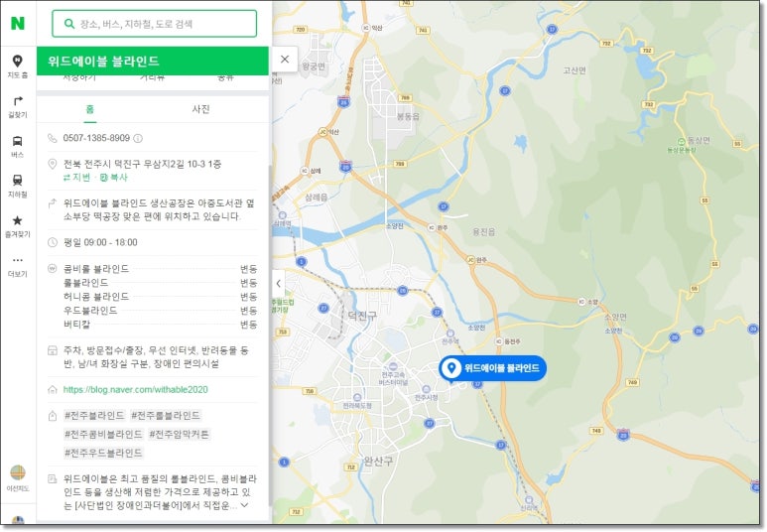The width and height of the screenshot is (767, 532).
Task: Switch to the 홈 tab
Action: pos(90,109)
